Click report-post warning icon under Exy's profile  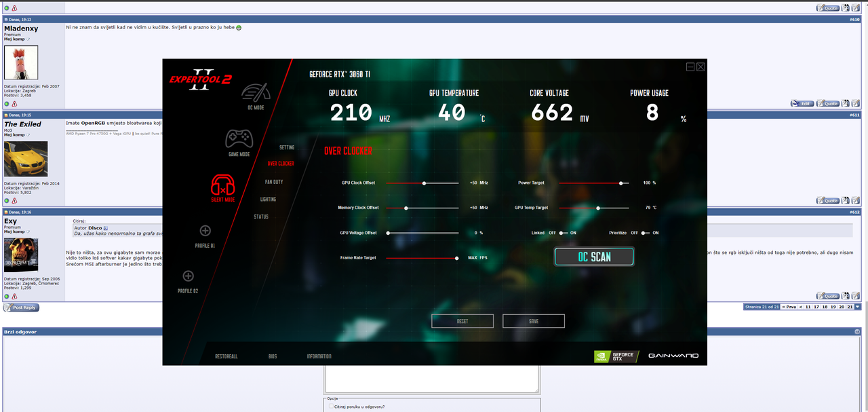coord(14,297)
